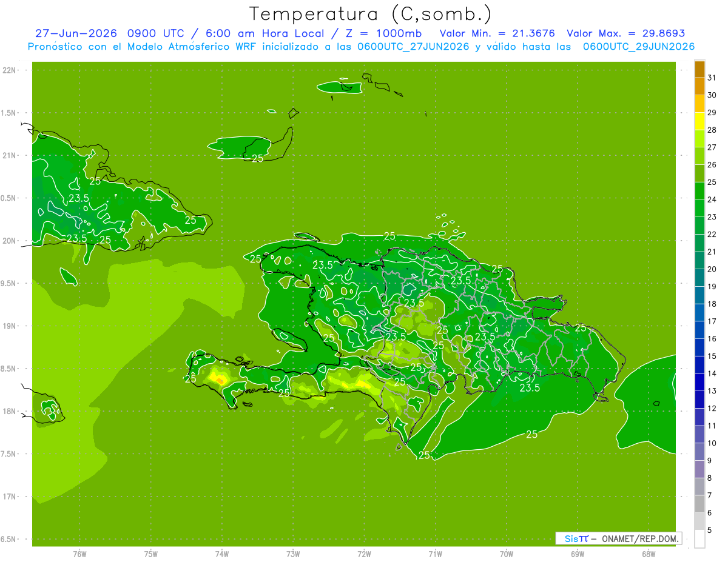Click the '19N' latitude label
Viewport: 728px width, 562px height.
click(10, 326)
